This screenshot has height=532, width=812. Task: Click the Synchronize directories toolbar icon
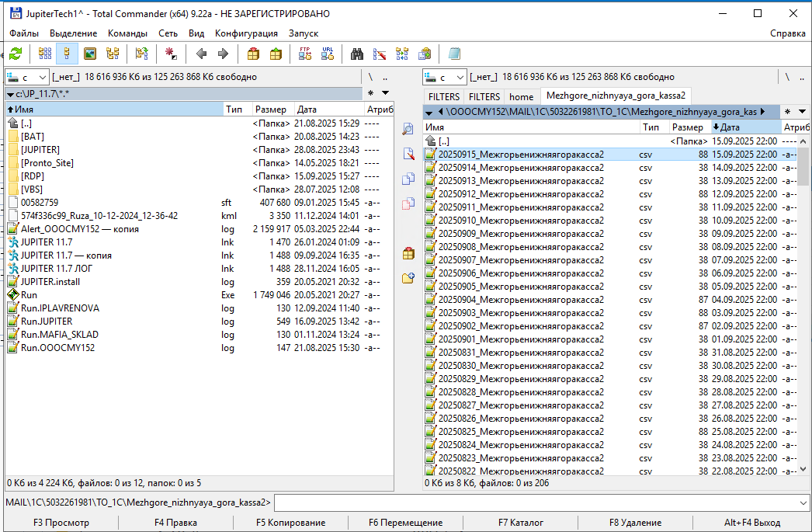402,54
